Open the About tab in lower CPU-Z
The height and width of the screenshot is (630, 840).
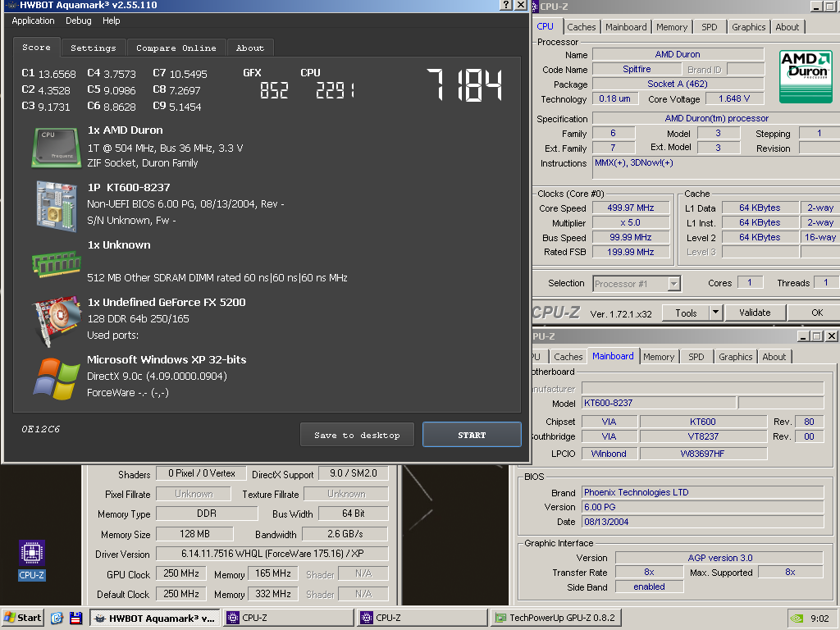pyautogui.click(x=774, y=357)
